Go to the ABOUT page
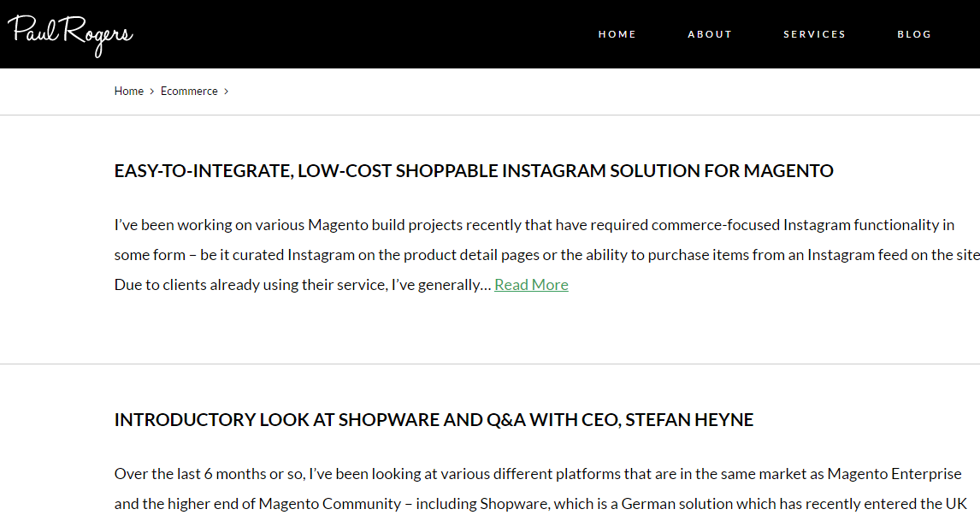 pyautogui.click(x=710, y=34)
